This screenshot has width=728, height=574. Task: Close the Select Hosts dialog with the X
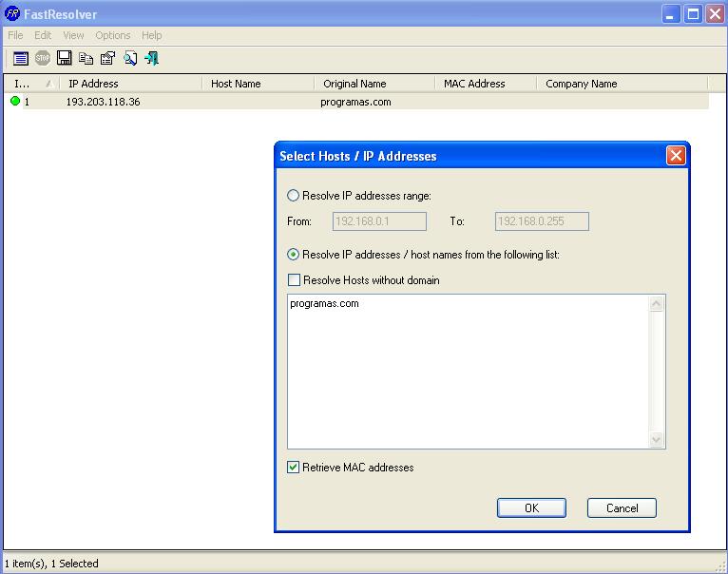(676, 156)
